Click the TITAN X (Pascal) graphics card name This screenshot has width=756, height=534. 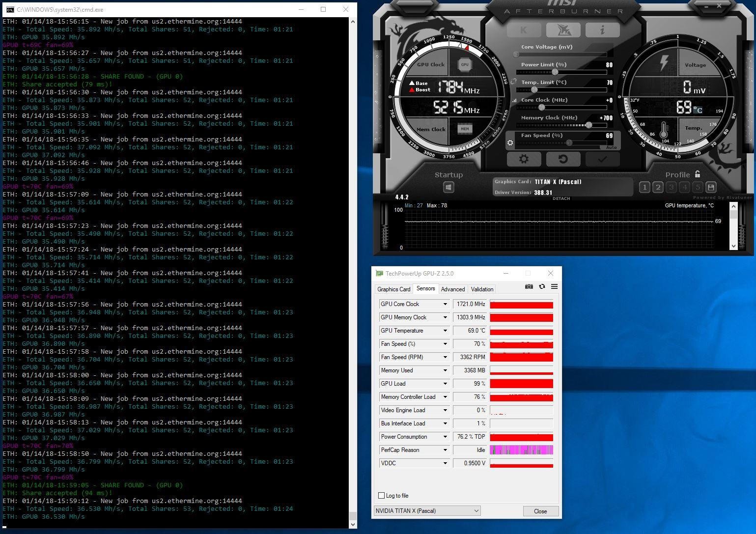tap(558, 182)
